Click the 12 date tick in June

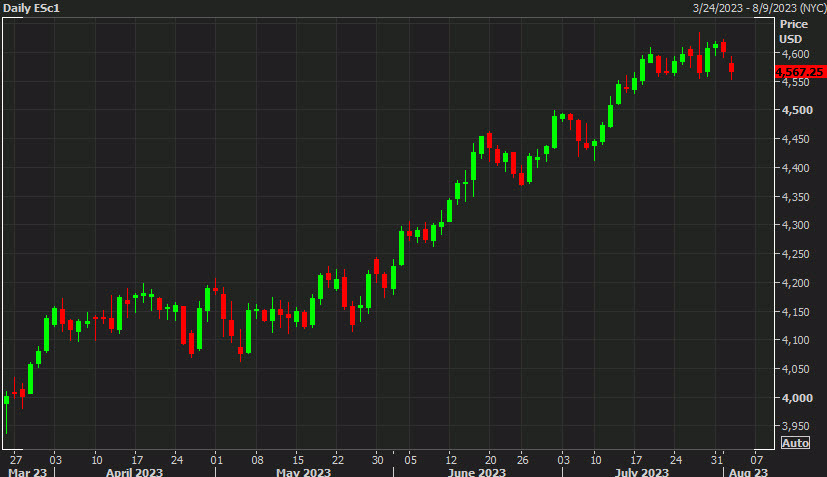451,460
